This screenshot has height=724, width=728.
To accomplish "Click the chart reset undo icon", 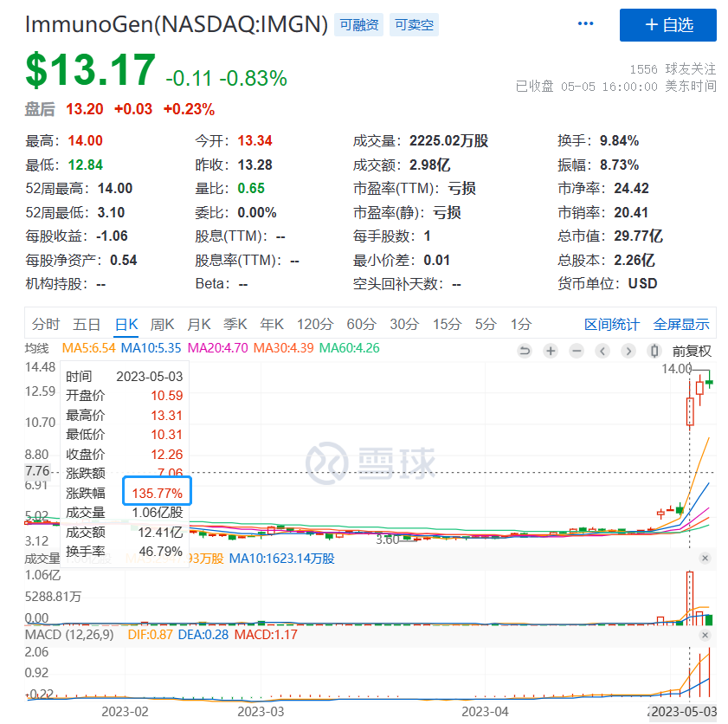I will (525, 351).
